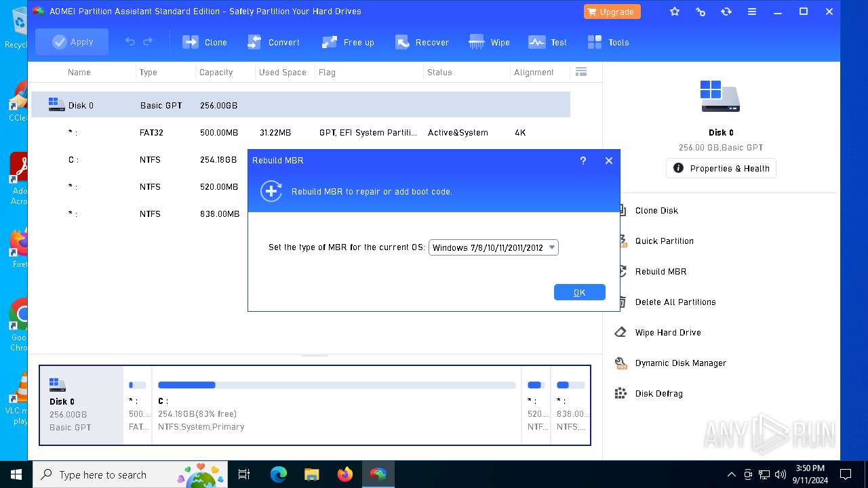Sort by Used Space column header
868x488 pixels.
click(x=283, y=72)
